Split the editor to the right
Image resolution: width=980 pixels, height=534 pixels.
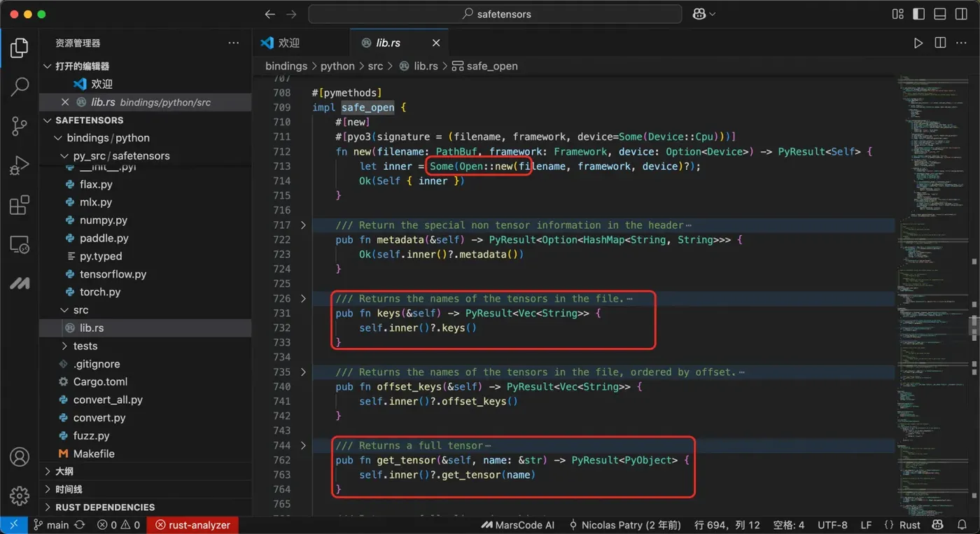pos(940,43)
